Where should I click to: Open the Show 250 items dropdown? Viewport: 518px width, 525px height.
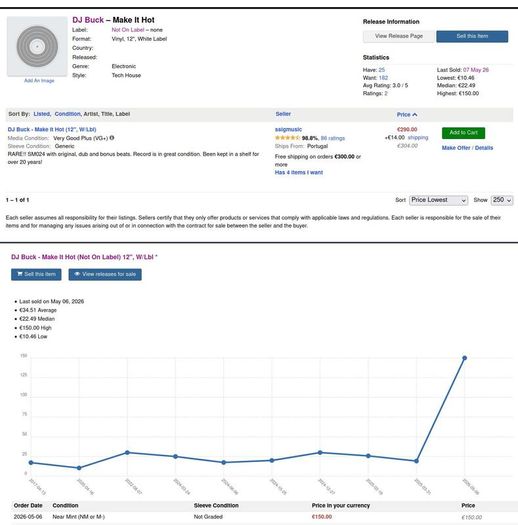tap(502, 200)
